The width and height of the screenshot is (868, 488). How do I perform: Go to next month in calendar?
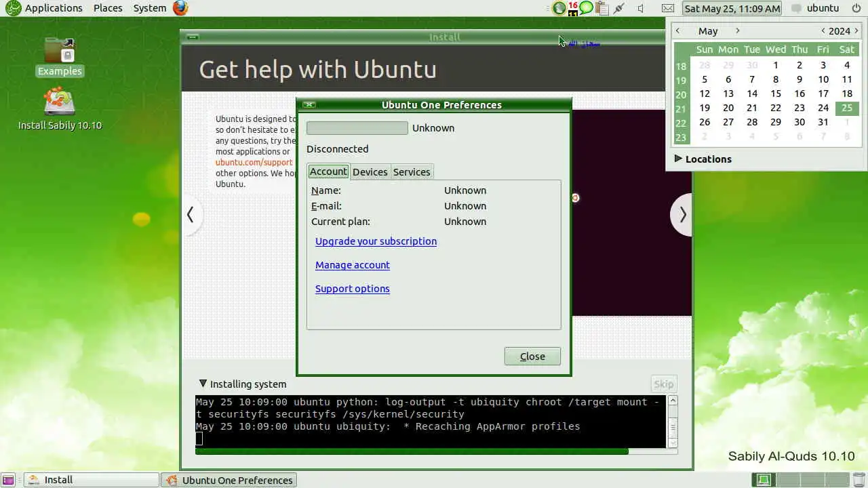(738, 30)
